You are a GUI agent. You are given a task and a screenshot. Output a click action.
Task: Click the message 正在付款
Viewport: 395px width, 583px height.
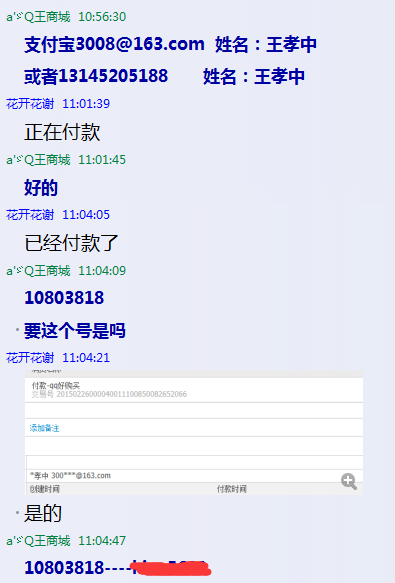pos(62,132)
